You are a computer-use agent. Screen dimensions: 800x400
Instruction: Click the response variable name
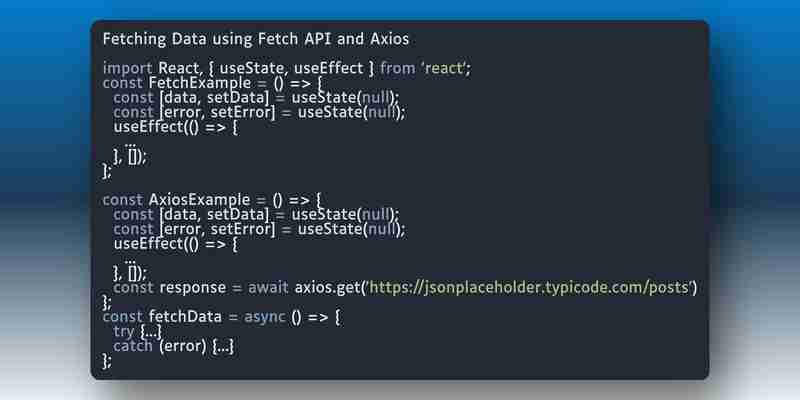pyautogui.click(x=193, y=289)
